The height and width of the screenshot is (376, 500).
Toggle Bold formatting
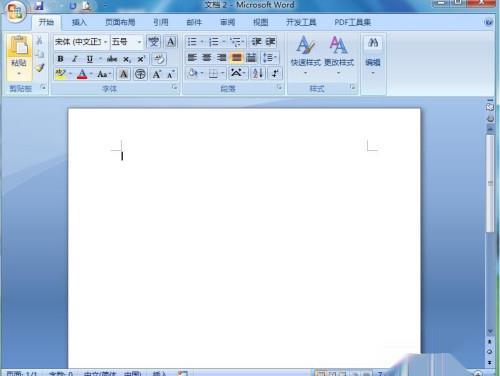60,59
